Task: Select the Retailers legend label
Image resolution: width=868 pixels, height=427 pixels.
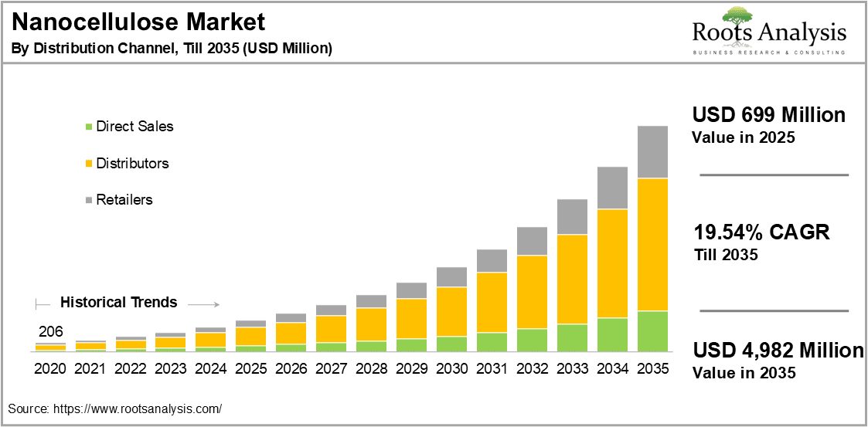Action: [x=124, y=200]
